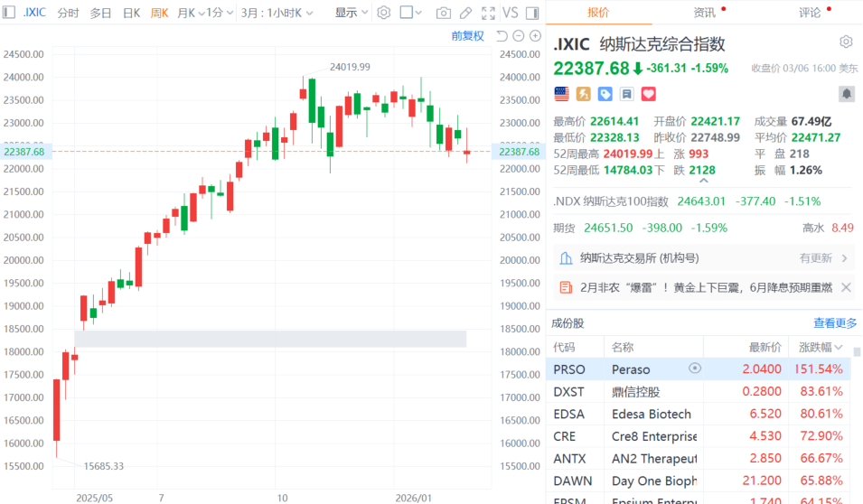The image size is (863, 504).
Task: Take a chart screenshot with camera icon
Action: tap(443, 13)
